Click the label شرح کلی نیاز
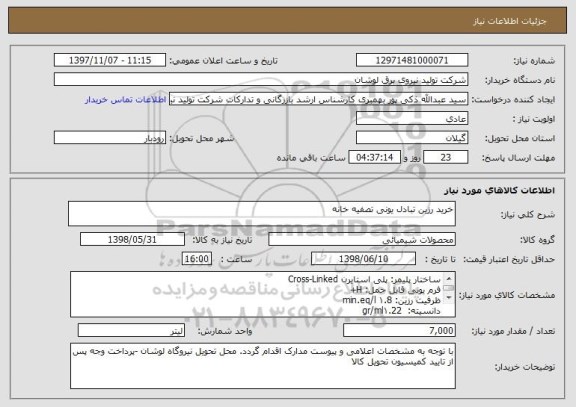The height and width of the screenshot is (407, 576). (x=528, y=215)
